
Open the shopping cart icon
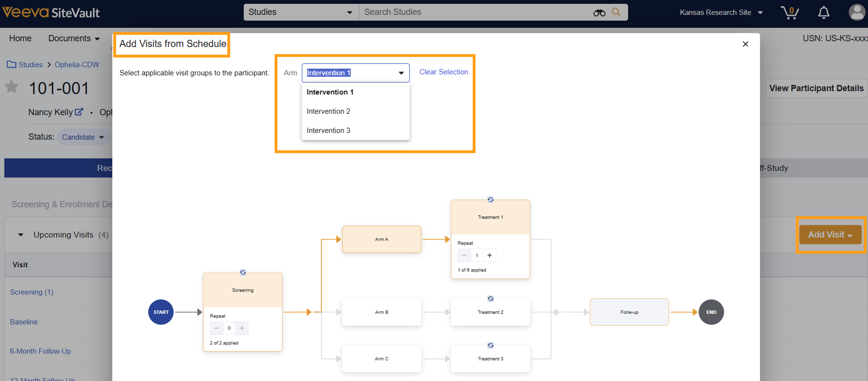(x=789, y=13)
